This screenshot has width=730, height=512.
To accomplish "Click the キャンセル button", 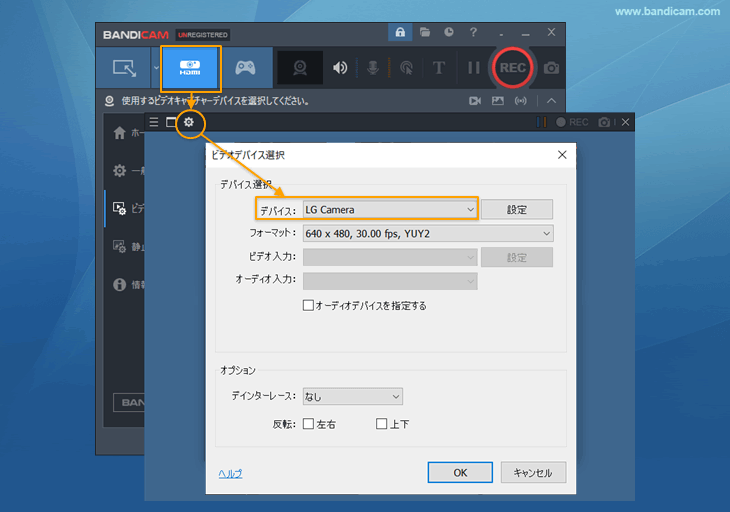I will coord(533,472).
